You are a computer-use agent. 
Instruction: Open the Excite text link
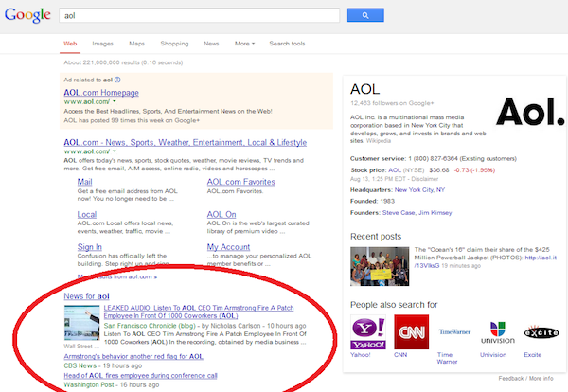[532, 355]
